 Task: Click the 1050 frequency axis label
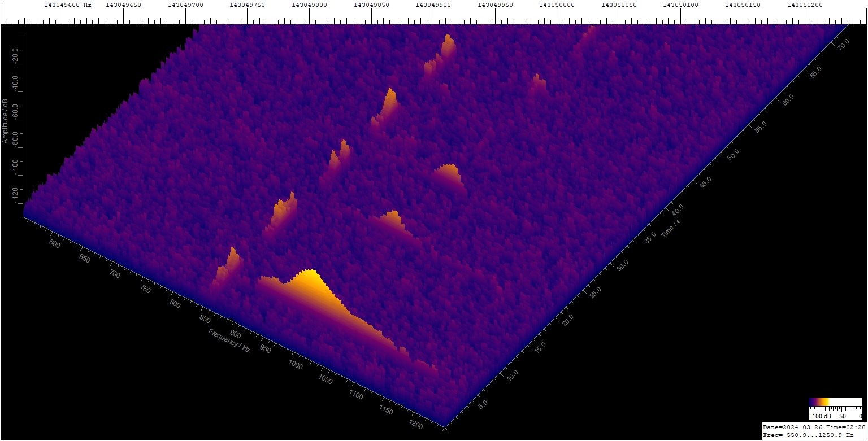pyautogui.click(x=325, y=379)
